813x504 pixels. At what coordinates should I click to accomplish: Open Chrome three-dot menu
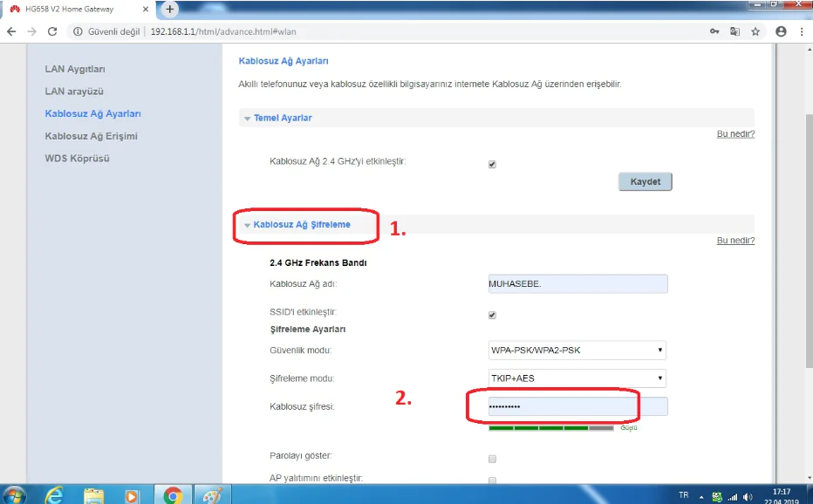802,31
